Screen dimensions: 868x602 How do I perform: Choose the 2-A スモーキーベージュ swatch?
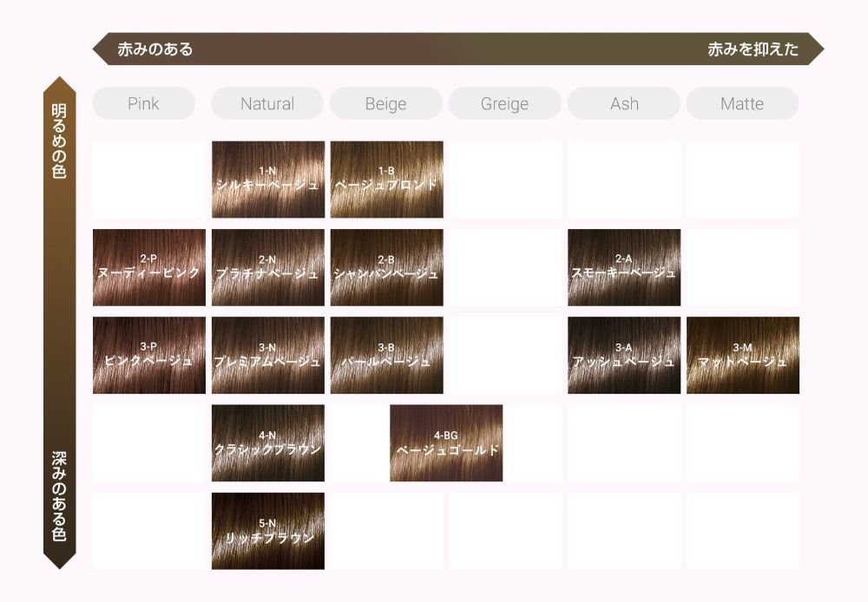[x=624, y=267]
